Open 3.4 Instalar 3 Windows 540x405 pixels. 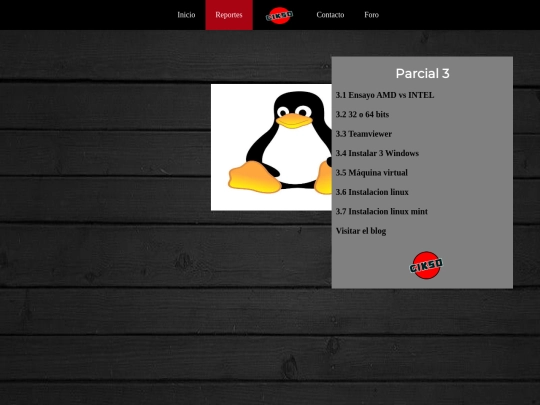377,153
